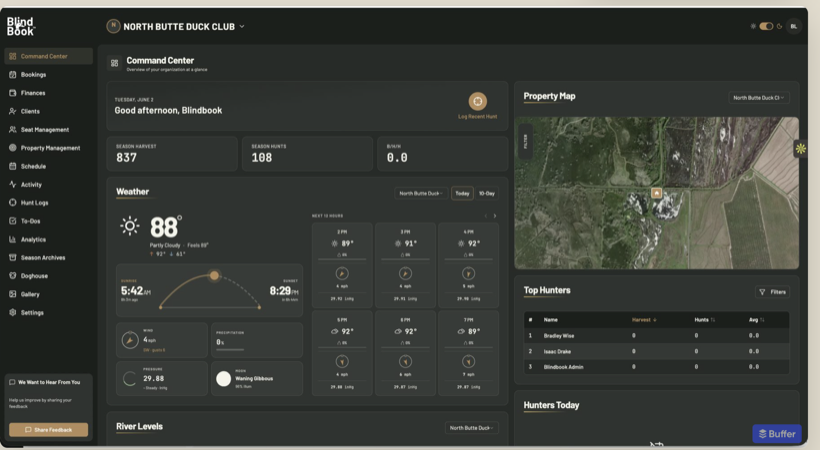
Task: Click the 2 PM hourly forecast card
Action: click(342, 265)
